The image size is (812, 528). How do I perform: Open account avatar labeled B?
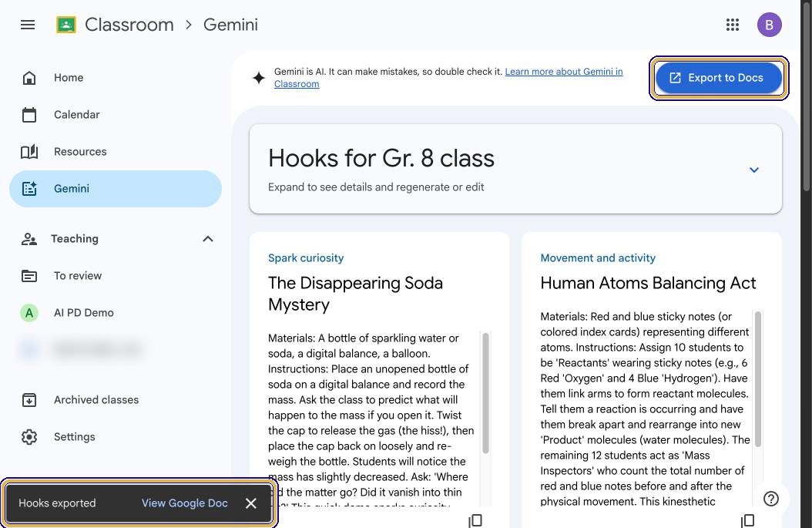tap(769, 25)
